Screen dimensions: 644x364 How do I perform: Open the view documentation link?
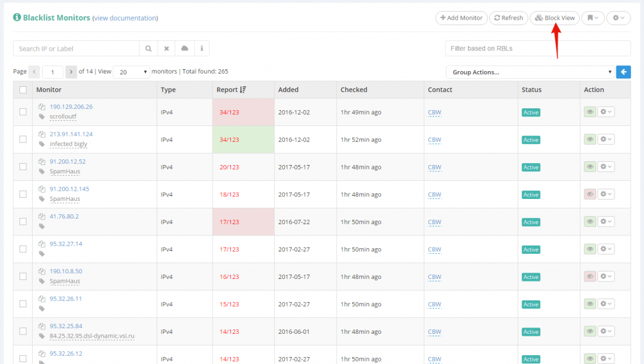[125, 18]
